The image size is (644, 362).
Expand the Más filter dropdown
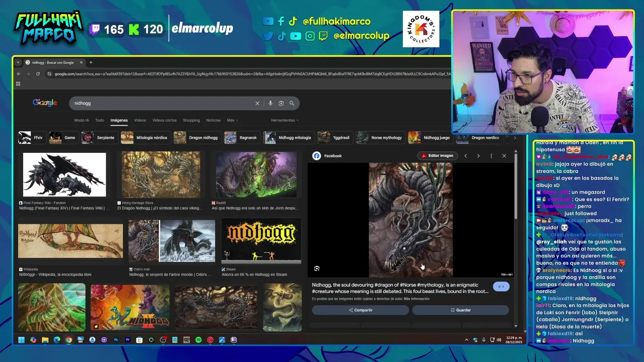coord(232,120)
